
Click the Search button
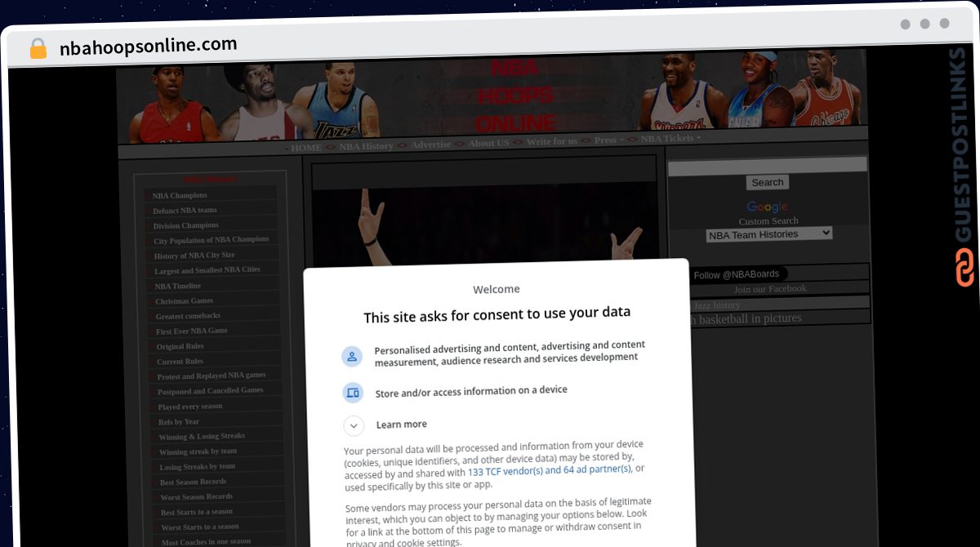[768, 183]
